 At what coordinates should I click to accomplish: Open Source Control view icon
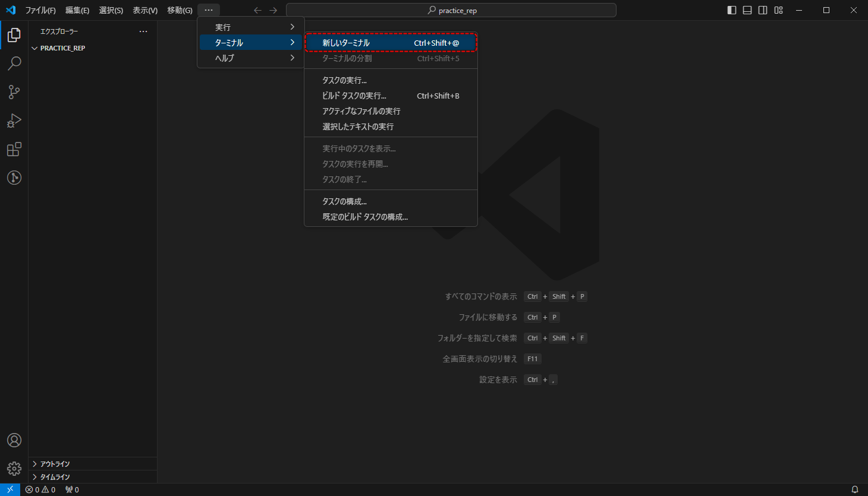tap(14, 92)
